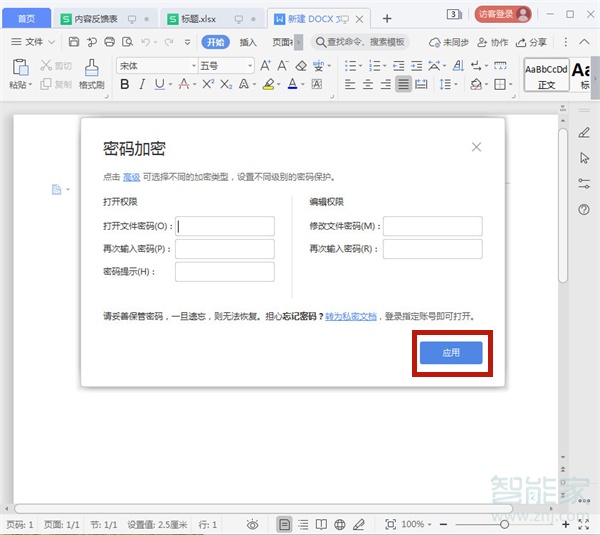Toggle Bold formatting
The image size is (600, 535).
click(x=124, y=84)
